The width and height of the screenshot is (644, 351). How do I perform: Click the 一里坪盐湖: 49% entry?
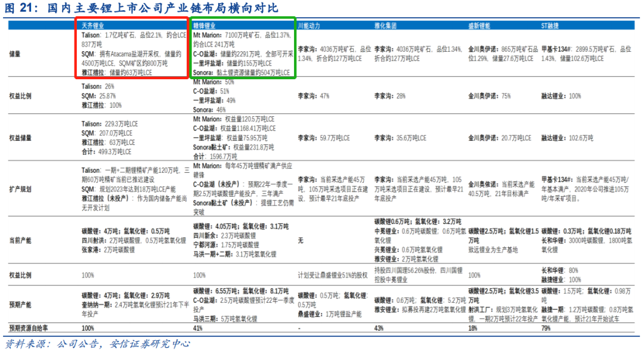pos(215,101)
